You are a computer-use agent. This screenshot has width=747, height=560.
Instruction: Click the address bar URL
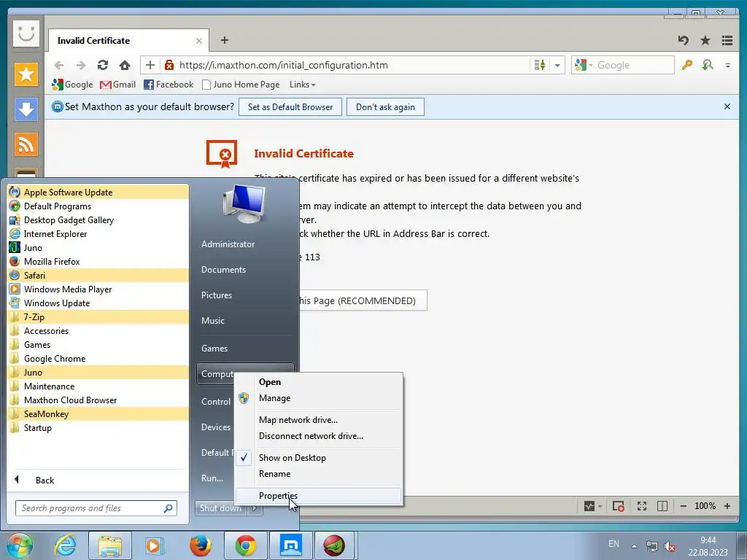point(284,65)
